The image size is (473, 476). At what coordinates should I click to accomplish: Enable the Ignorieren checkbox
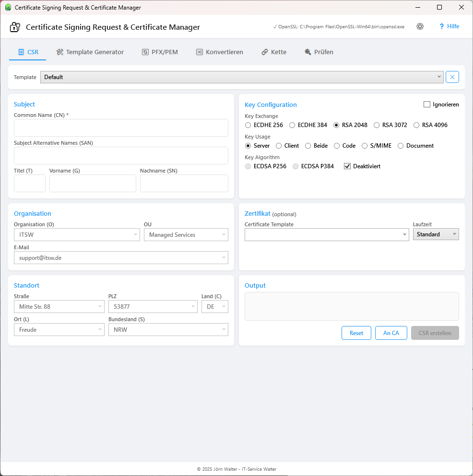pos(426,104)
